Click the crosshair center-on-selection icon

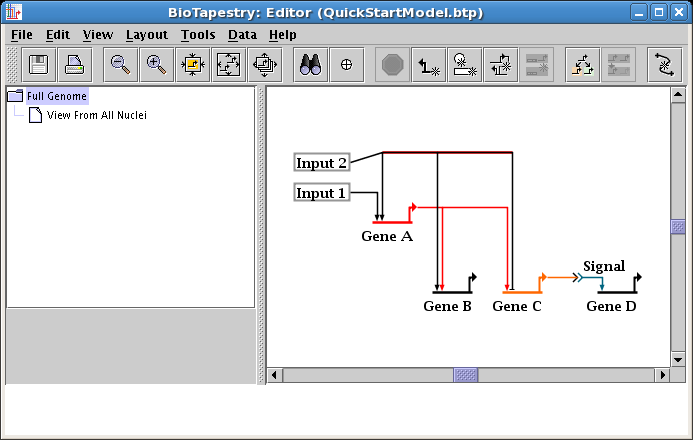click(346, 64)
